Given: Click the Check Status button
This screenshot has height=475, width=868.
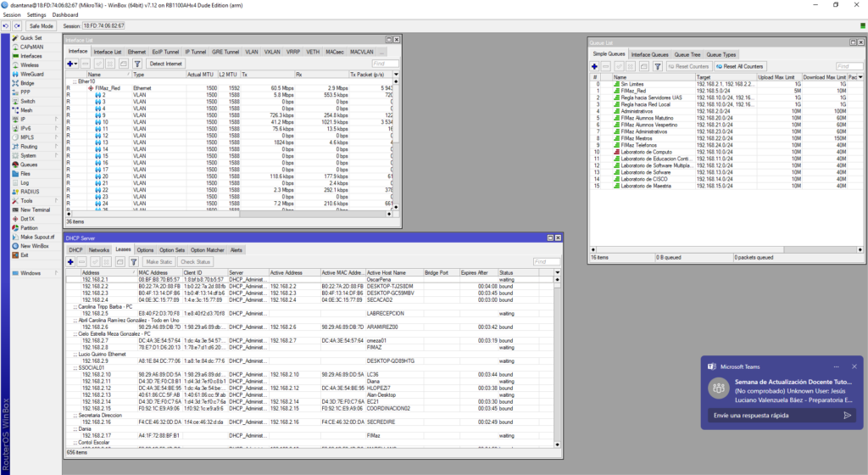Looking at the screenshot, I should tap(196, 262).
